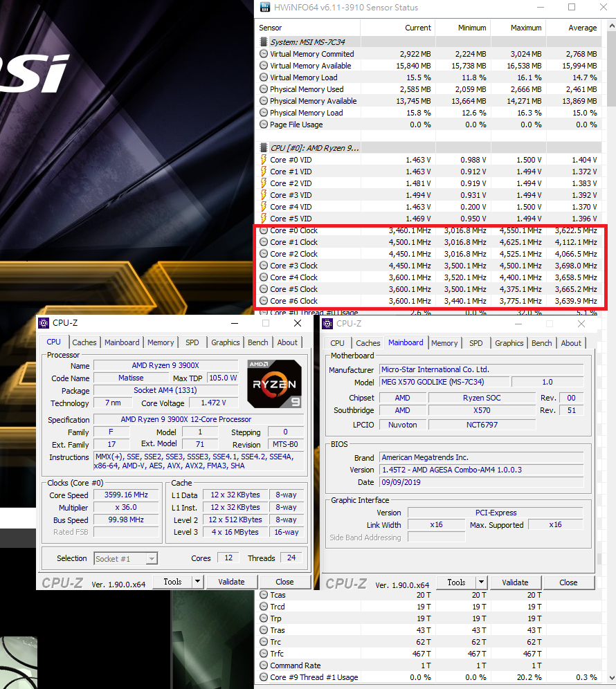Viewport: 616px width, 689px height.
Task: Open the Tools dropdown arrow in Mainboard CPU-Z
Action: (x=482, y=582)
